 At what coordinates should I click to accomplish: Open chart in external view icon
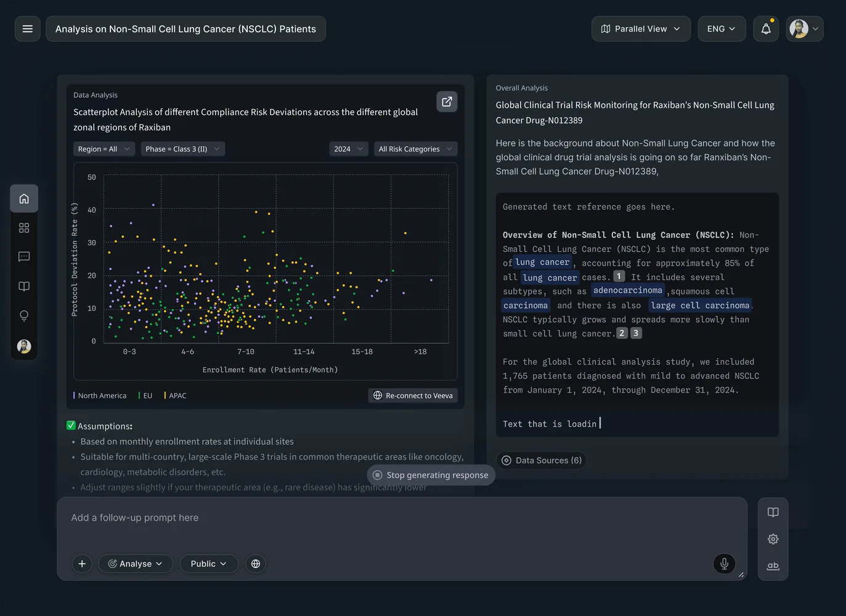pos(447,102)
